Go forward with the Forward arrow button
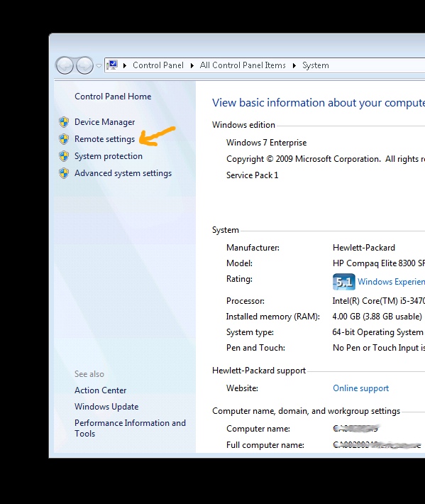This screenshot has width=425, height=504. point(84,65)
